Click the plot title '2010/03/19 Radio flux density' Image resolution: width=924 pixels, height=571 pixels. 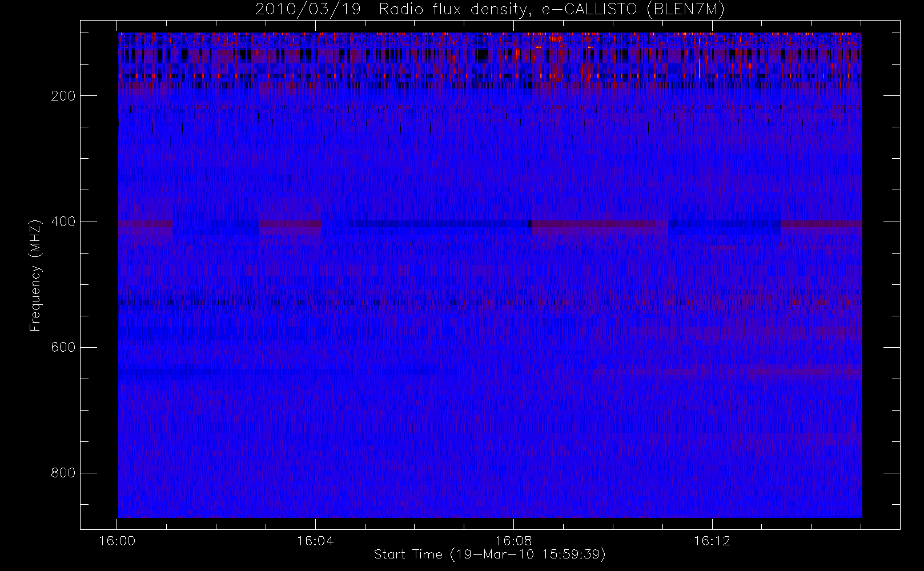[490, 10]
